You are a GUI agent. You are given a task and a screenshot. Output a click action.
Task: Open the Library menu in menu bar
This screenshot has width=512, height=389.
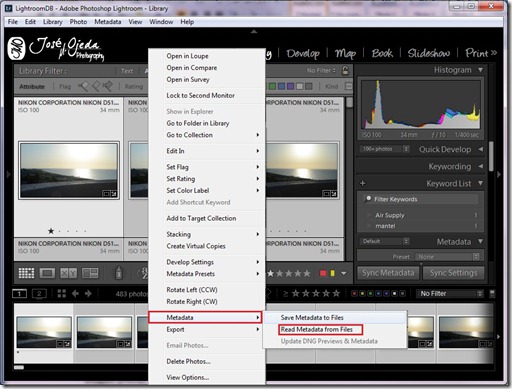(x=53, y=22)
